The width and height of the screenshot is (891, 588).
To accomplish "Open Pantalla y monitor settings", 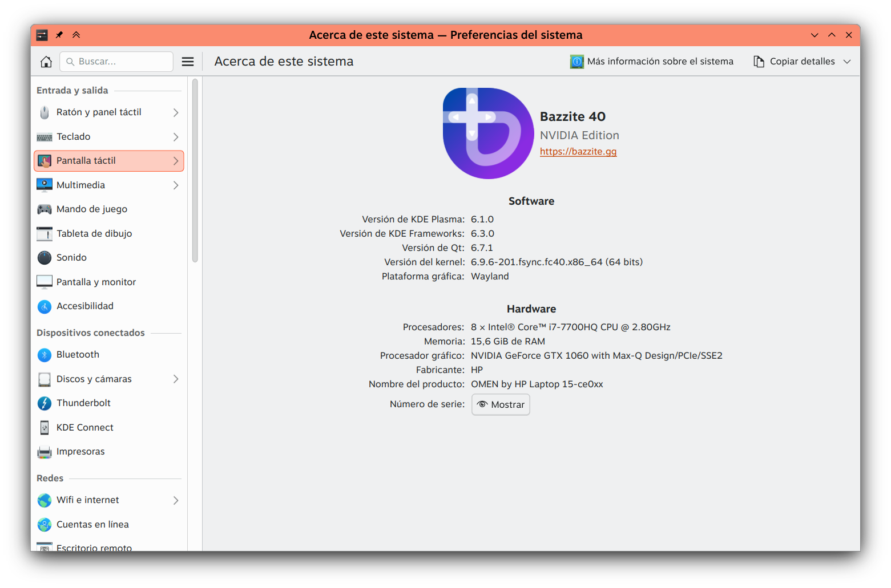I will [x=109, y=282].
